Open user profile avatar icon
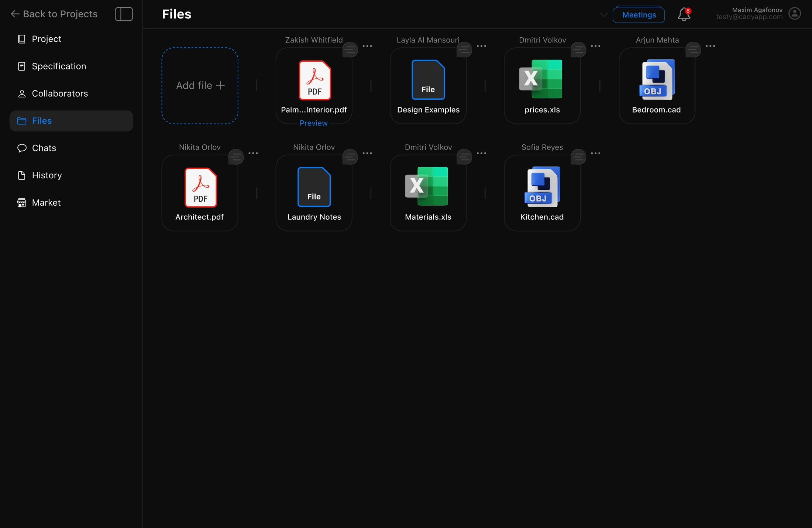The image size is (812, 528). tap(795, 14)
